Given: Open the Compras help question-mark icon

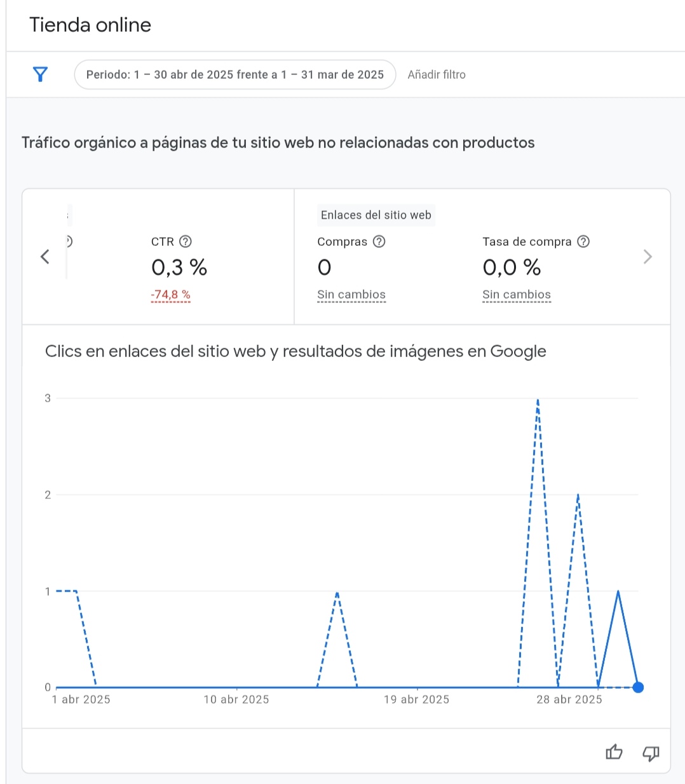Looking at the screenshot, I should click(x=379, y=241).
